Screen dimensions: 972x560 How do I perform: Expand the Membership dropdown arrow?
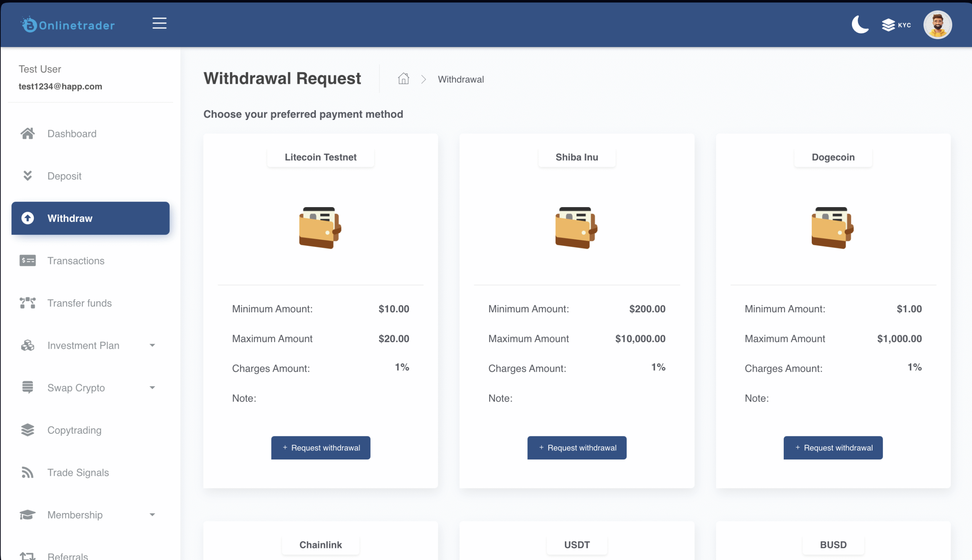[152, 514]
